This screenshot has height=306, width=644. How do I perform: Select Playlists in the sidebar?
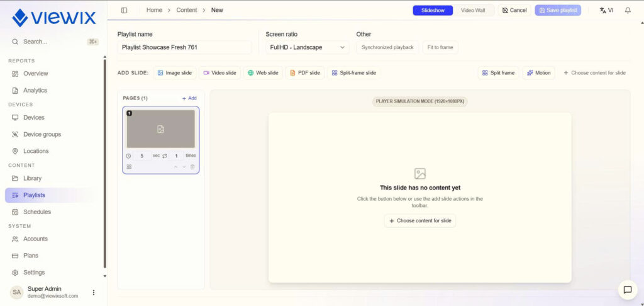pos(52,195)
